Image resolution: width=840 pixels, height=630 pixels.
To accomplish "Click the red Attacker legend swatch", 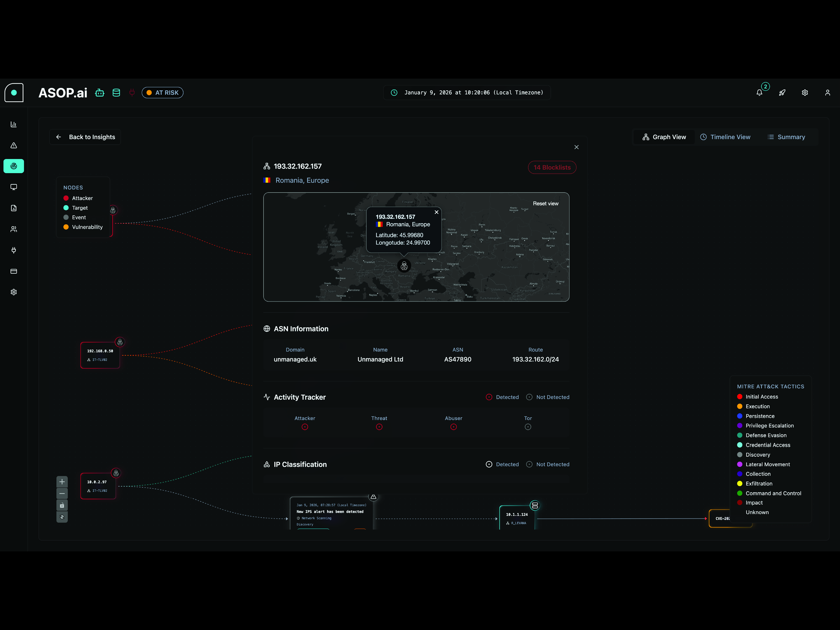I will click(66, 198).
